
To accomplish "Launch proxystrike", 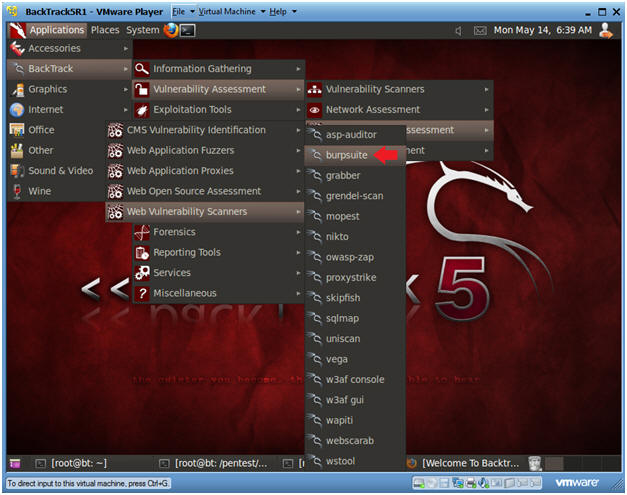I will [355, 277].
